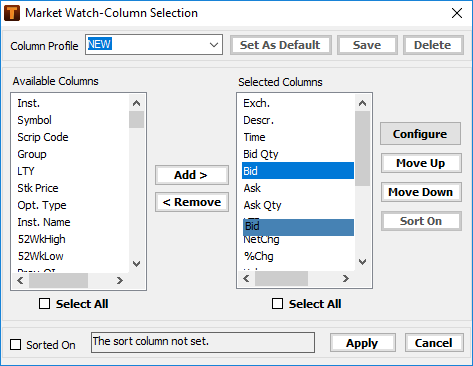This screenshot has height=366, width=473.
Task: Open the Column Profile dropdown arrow
Action: (x=214, y=45)
